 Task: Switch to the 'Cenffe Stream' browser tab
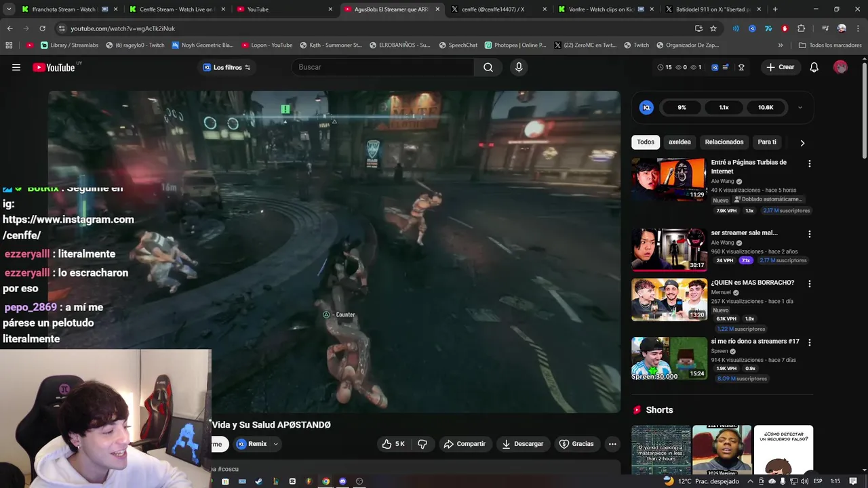[176, 9]
